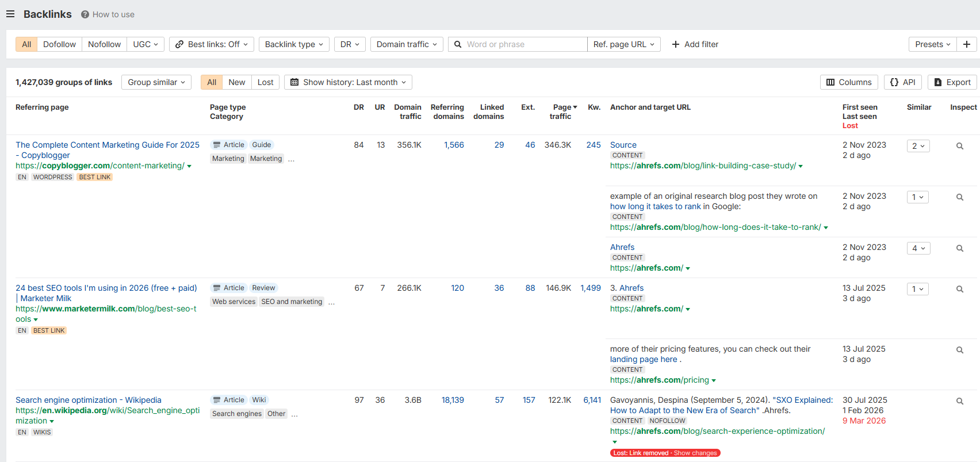Select the All link type filter
The height and width of the screenshot is (462, 980).
point(26,44)
